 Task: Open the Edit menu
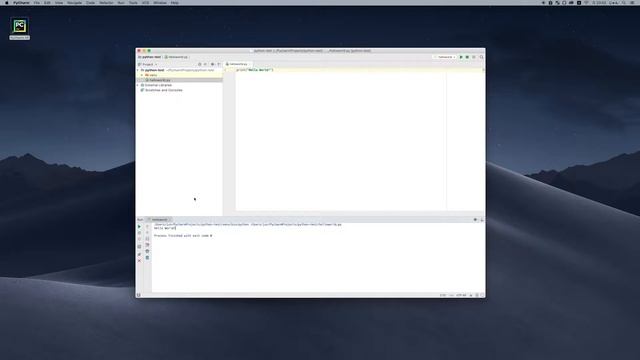pos(47,3)
